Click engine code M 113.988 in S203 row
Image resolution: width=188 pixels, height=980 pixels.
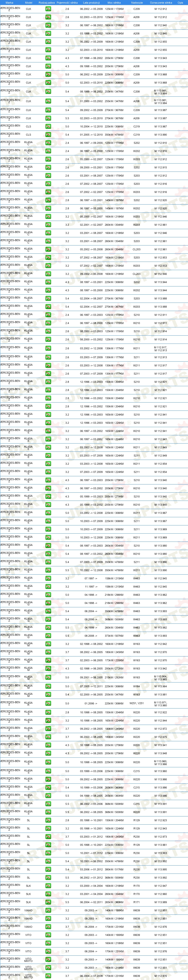(x=161, y=299)
